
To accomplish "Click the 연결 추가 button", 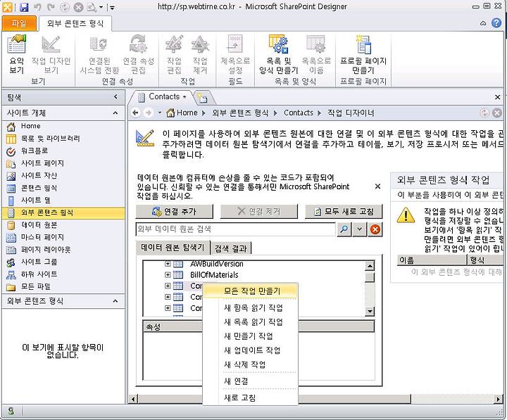I will 175,212.
